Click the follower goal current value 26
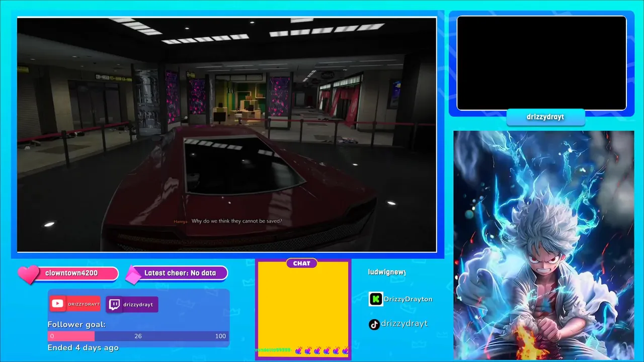 tap(138, 336)
